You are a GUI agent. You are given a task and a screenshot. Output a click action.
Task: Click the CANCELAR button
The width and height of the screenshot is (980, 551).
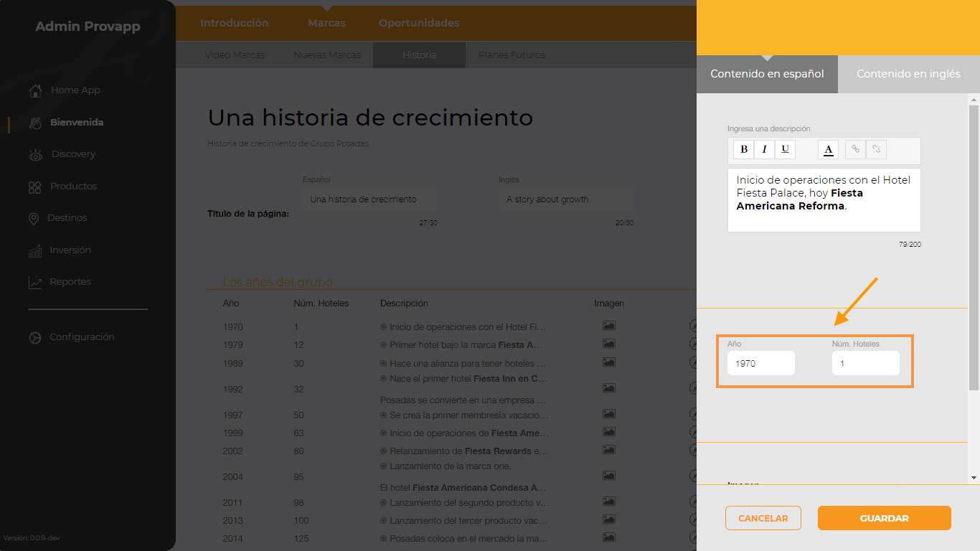763,518
